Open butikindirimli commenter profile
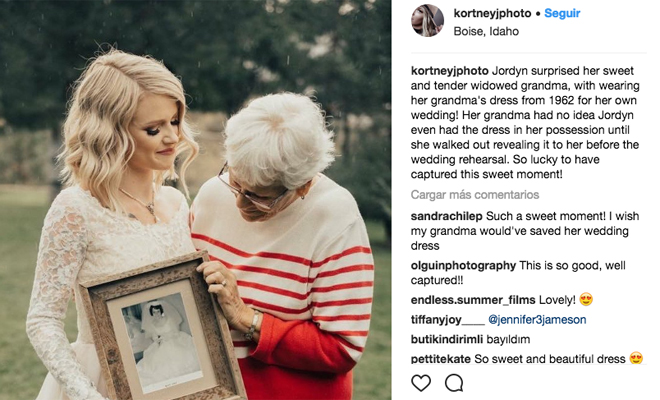This screenshot has height=400, width=660. (447, 339)
